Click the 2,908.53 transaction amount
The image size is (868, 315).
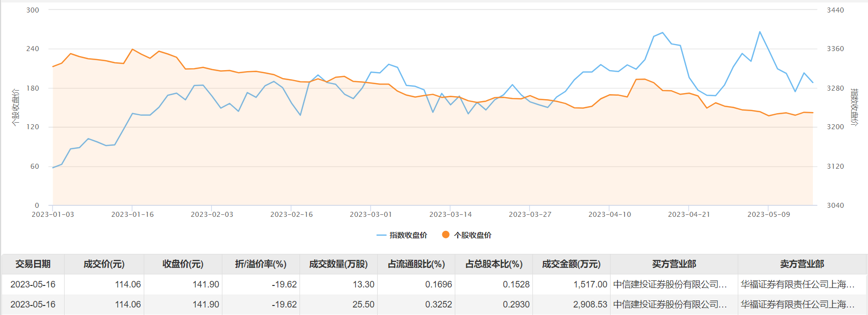(591, 304)
